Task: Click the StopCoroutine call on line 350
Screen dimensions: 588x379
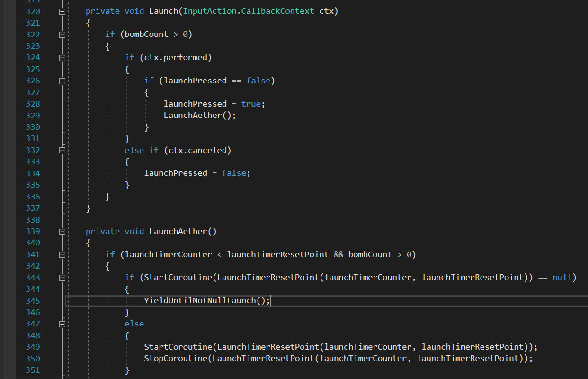Action: pyautogui.click(x=175, y=358)
